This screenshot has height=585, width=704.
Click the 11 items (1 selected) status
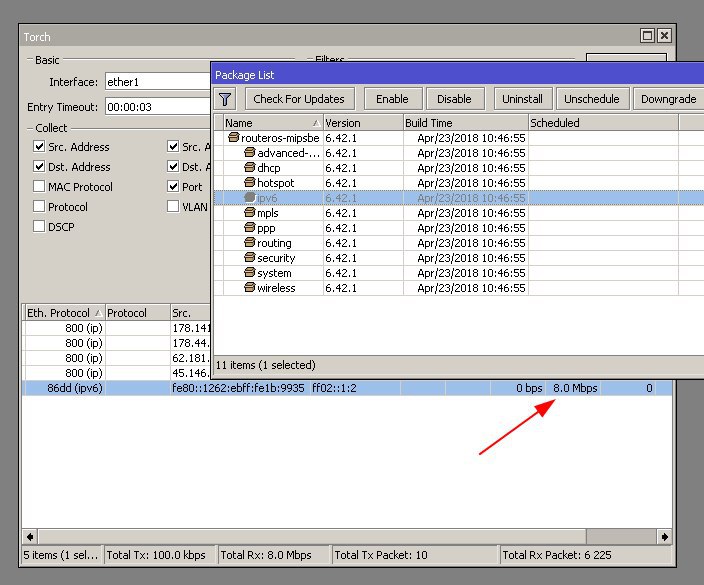coord(265,365)
